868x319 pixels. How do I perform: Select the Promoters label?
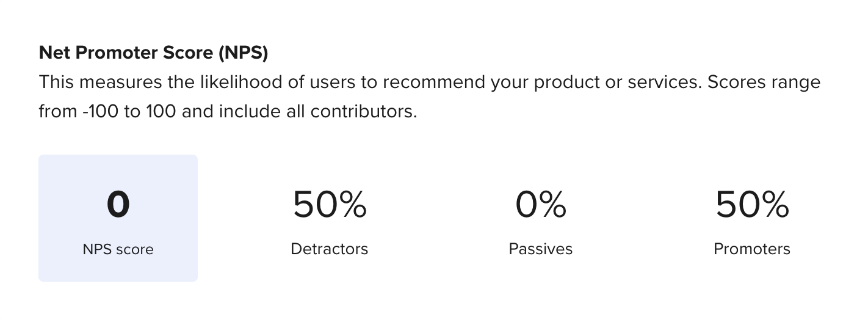point(752,249)
